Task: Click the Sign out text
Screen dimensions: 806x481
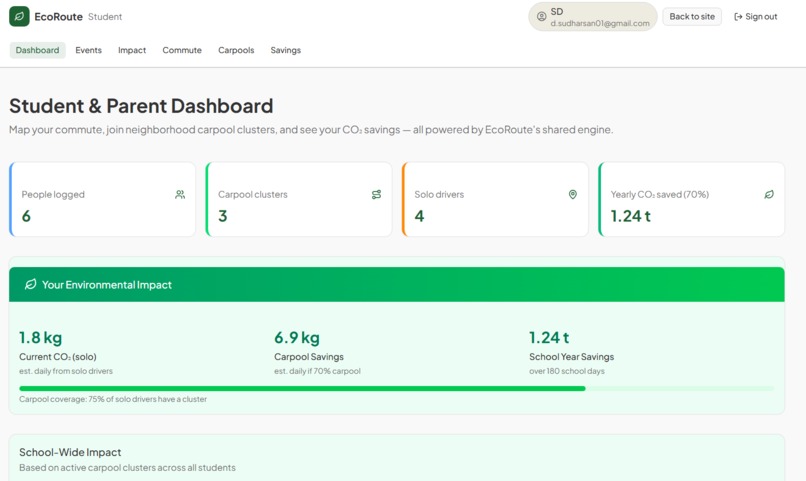Action: 761,16
